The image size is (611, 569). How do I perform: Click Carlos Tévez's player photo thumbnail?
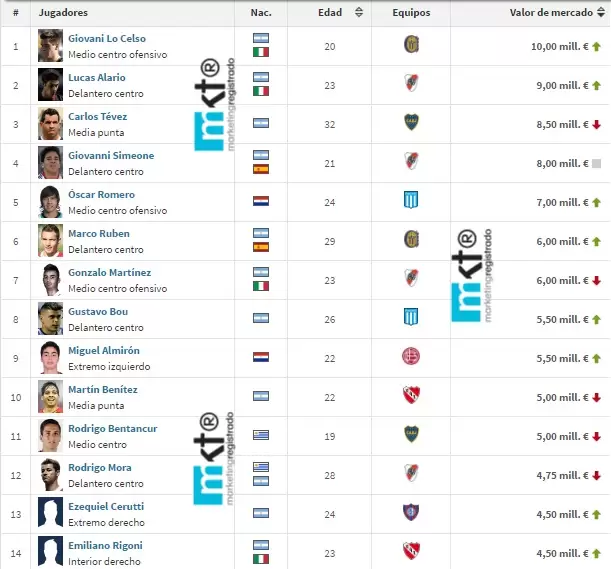click(x=50, y=123)
